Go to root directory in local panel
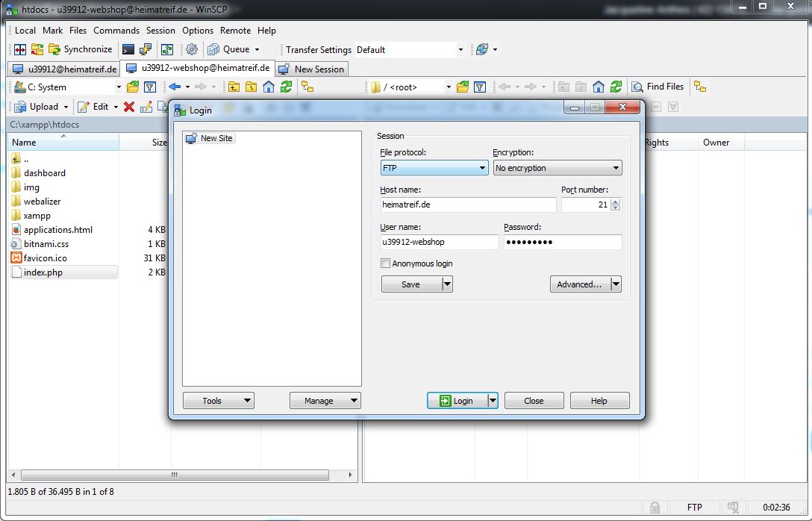 (252, 87)
